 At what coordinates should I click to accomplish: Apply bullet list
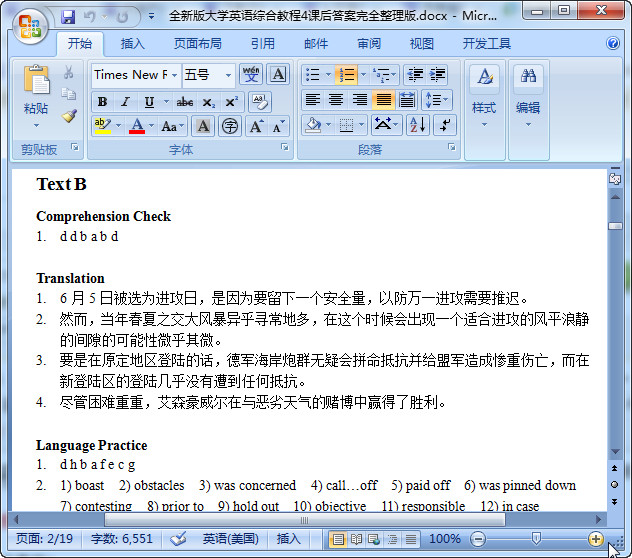312,75
